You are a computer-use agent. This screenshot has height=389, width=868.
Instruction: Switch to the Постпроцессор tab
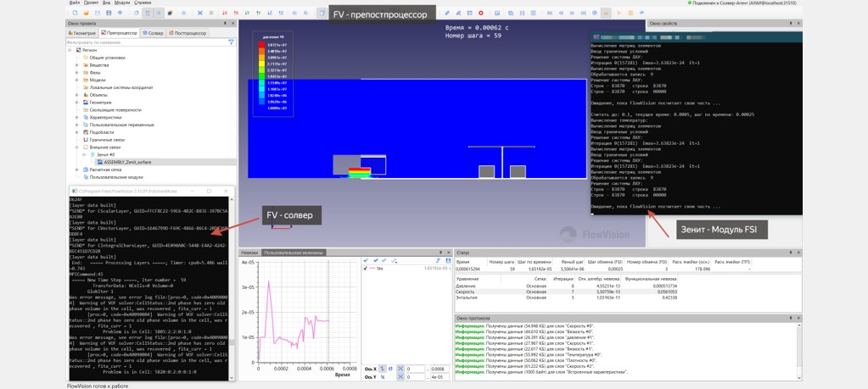(188, 33)
